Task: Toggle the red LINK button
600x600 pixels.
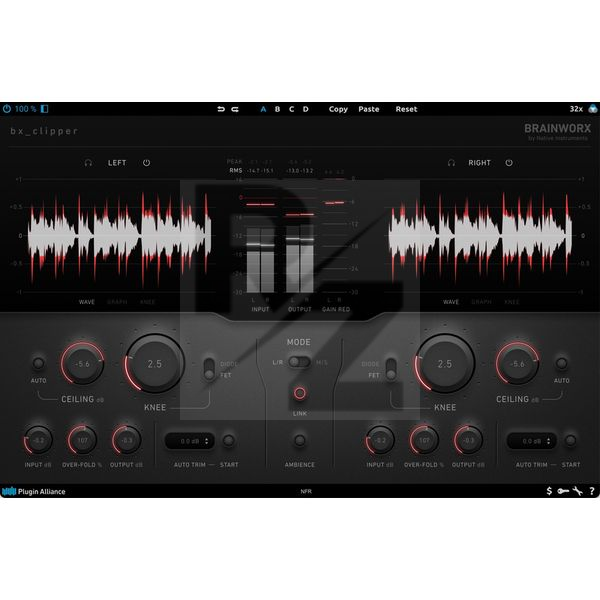Action: [x=300, y=393]
